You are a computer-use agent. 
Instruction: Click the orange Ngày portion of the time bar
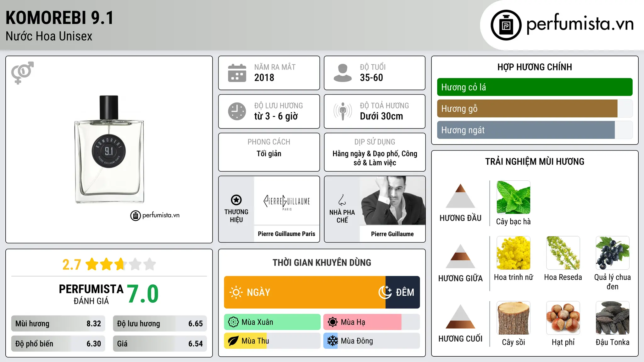(305, 292)
